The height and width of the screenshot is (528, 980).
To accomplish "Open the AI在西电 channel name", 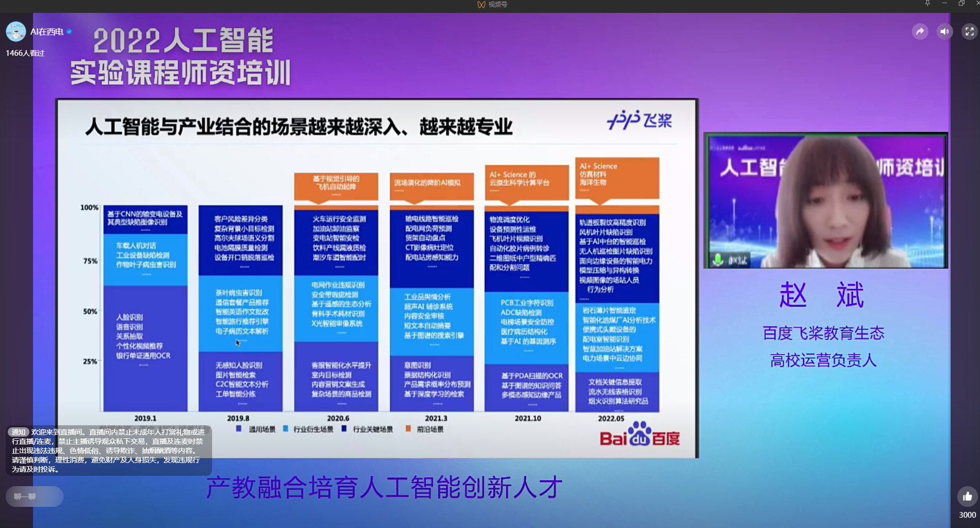I will [x=46, y=31].
